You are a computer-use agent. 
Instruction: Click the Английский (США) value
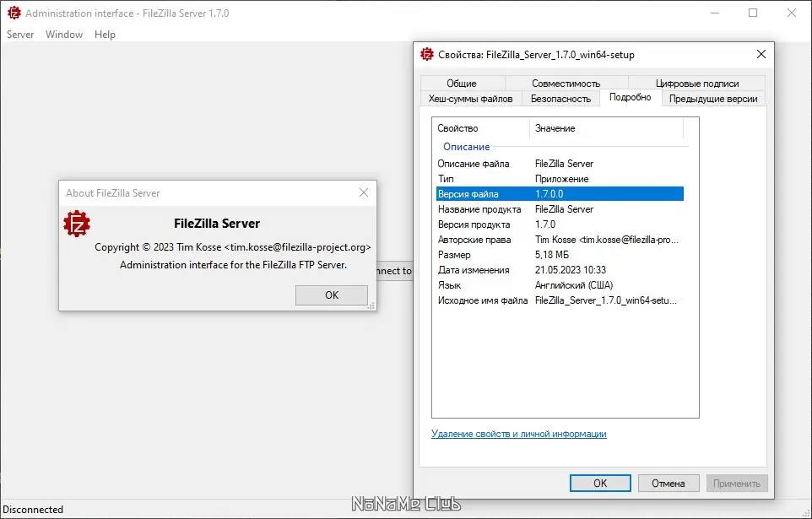[574, 285]
